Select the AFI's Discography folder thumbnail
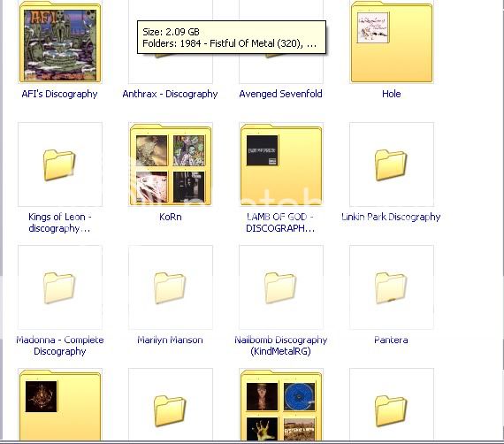The height and width of the screenshot is (444, 504). [x=60, y=42]
